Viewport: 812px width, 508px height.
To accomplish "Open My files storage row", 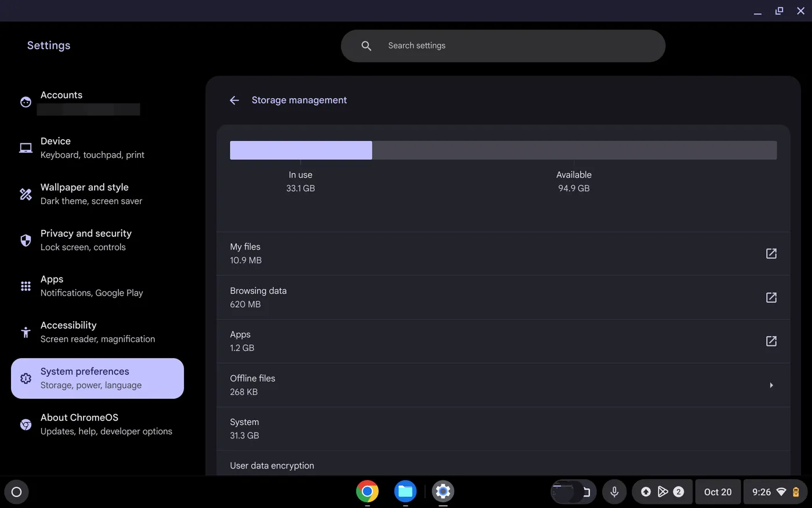I will [503, 254].
